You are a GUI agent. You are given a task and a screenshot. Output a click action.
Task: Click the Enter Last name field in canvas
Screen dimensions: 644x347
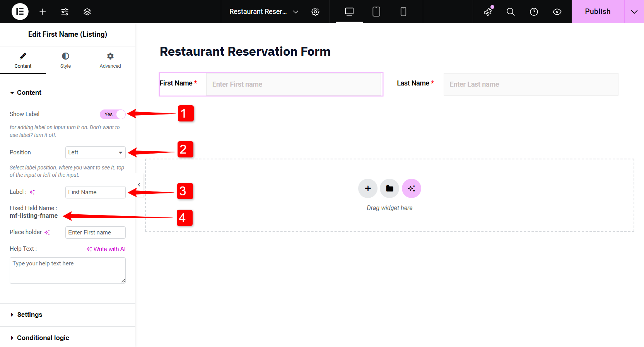pyautogui.click(x=531, y=84)
